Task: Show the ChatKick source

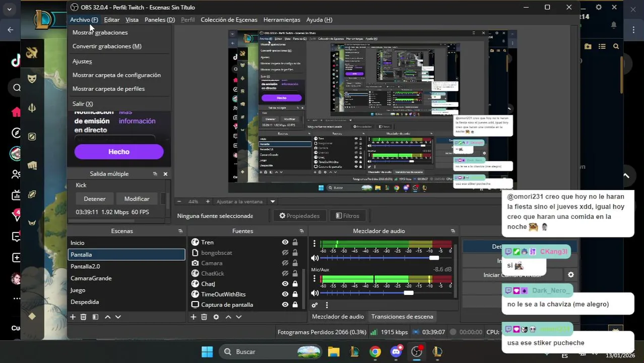Action: [x=285, y=273]
